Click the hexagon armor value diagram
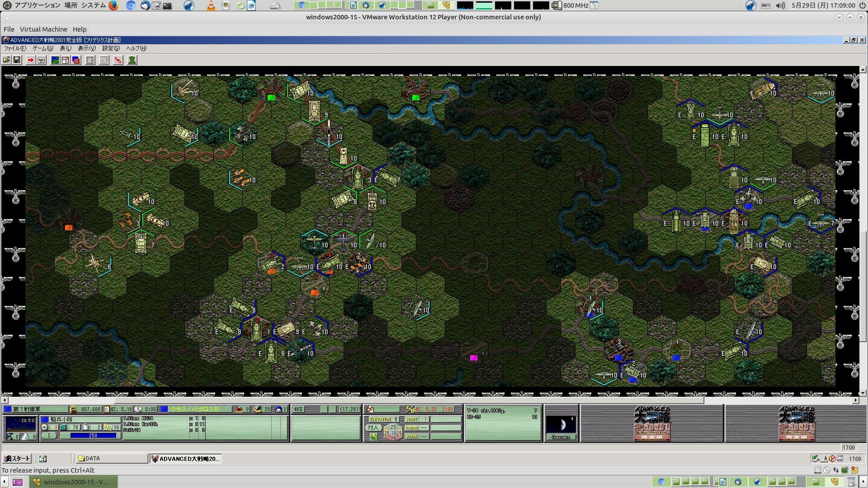The height and width of the screenshot is (488, 868). (393, 432)
